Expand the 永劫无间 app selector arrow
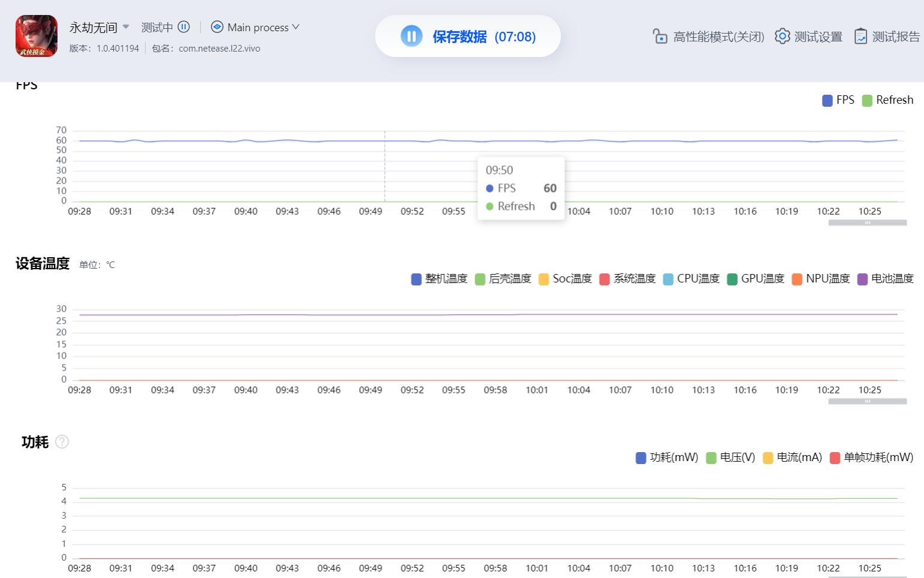 click(126, 27)
